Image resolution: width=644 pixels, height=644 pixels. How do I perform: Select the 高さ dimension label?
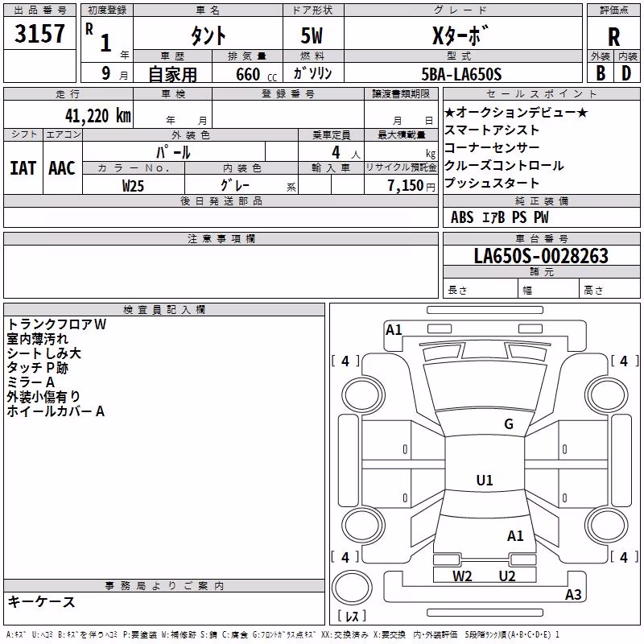593,291
